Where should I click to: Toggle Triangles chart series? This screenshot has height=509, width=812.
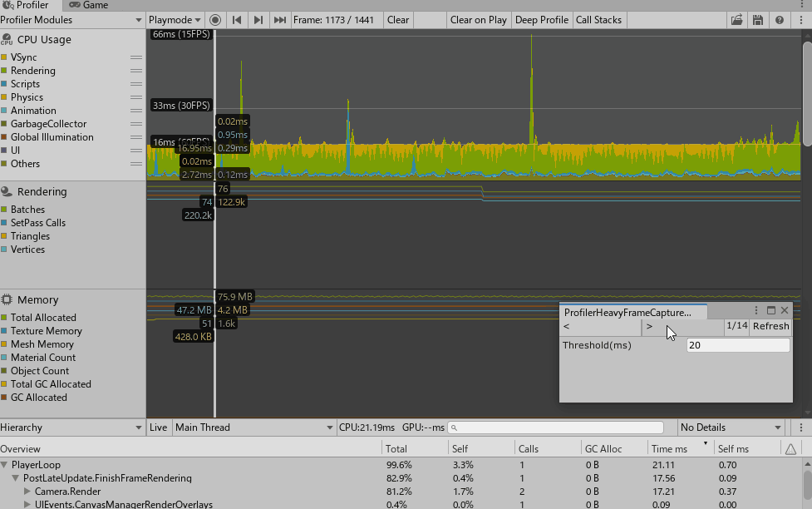point(4,236)
